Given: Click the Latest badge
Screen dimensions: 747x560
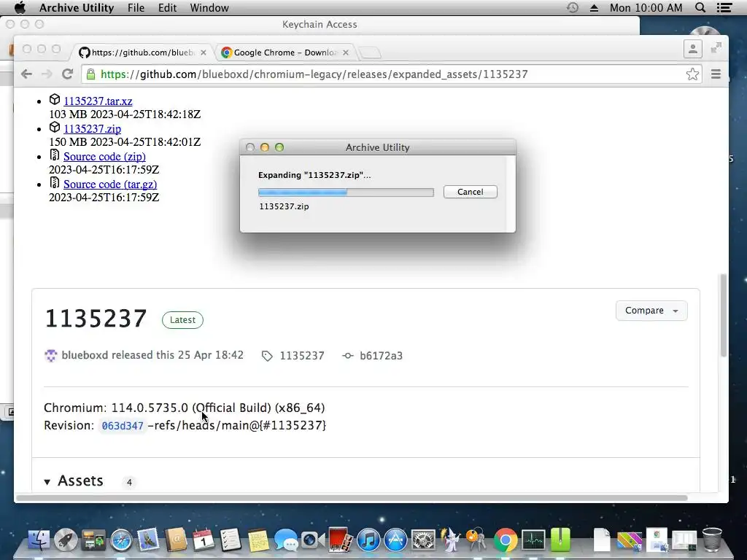Looking at the screenshot, I should click(x=182, y=320).
